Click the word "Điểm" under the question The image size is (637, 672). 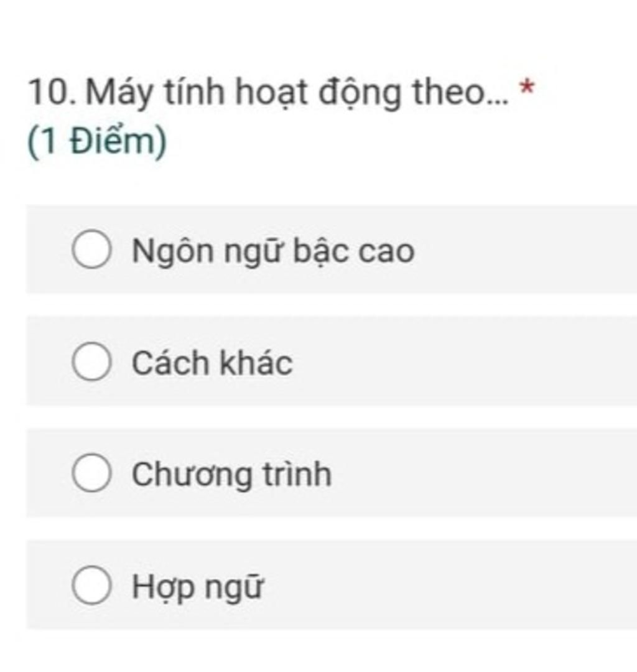click(112, 141)
